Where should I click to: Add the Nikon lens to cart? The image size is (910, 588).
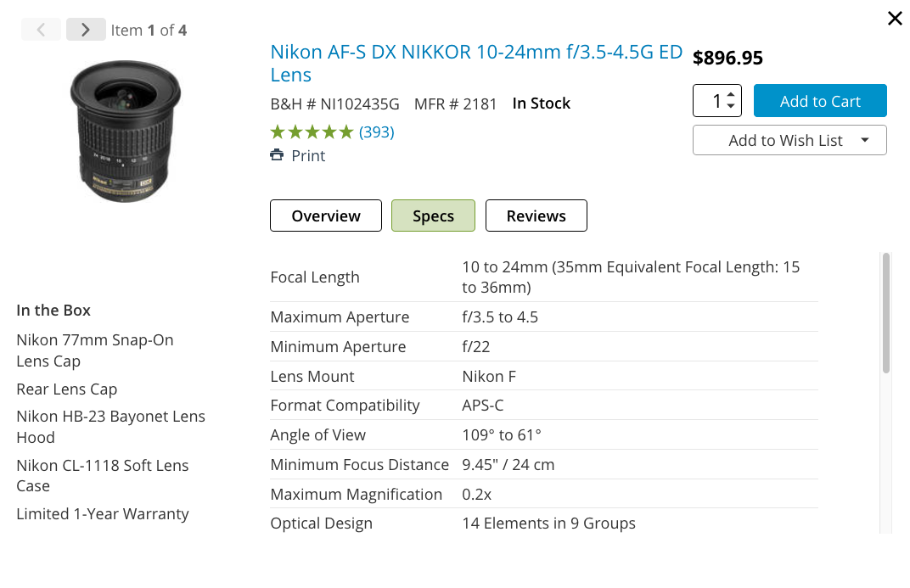click(x=820, y=101)
